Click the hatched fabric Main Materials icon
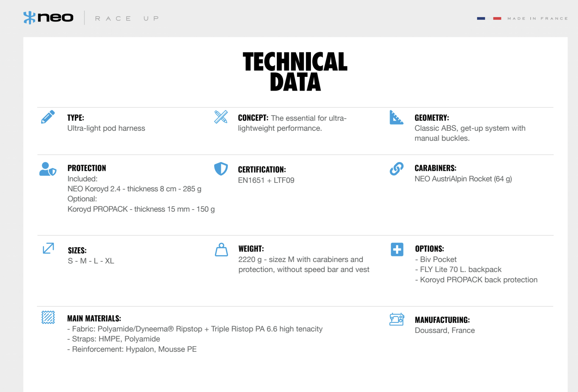 pyautogui.click(x=48, y=317)
